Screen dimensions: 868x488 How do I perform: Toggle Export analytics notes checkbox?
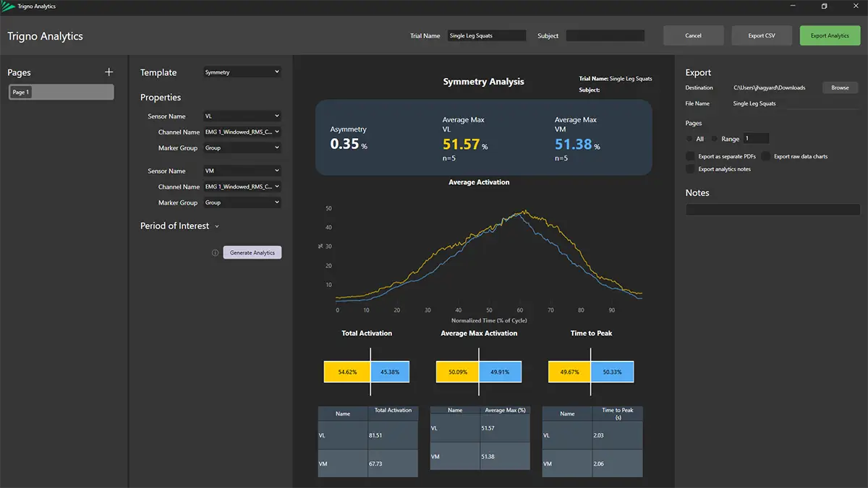pos(690,169)
